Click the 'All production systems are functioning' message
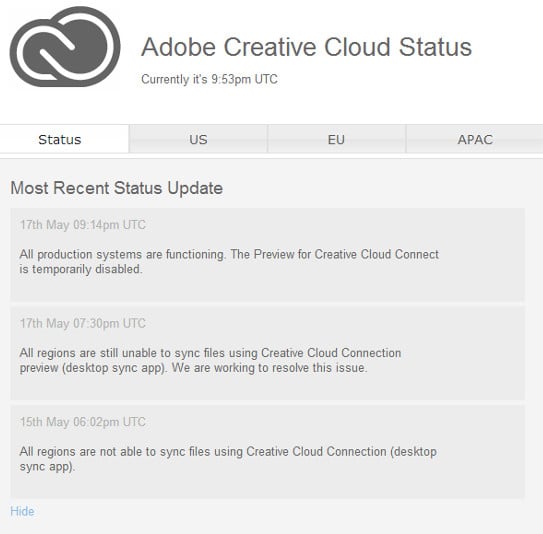Viewport: 543px width, 534px height. 229,261
